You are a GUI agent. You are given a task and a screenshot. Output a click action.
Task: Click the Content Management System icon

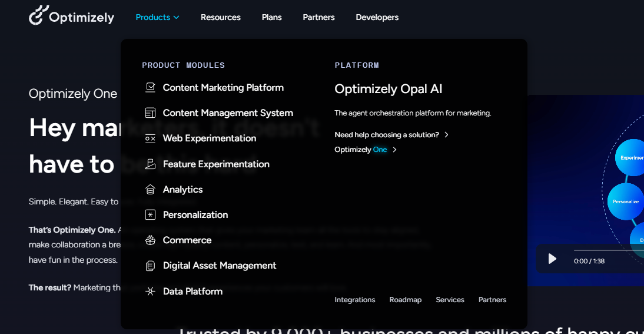[x=150, y=113]
